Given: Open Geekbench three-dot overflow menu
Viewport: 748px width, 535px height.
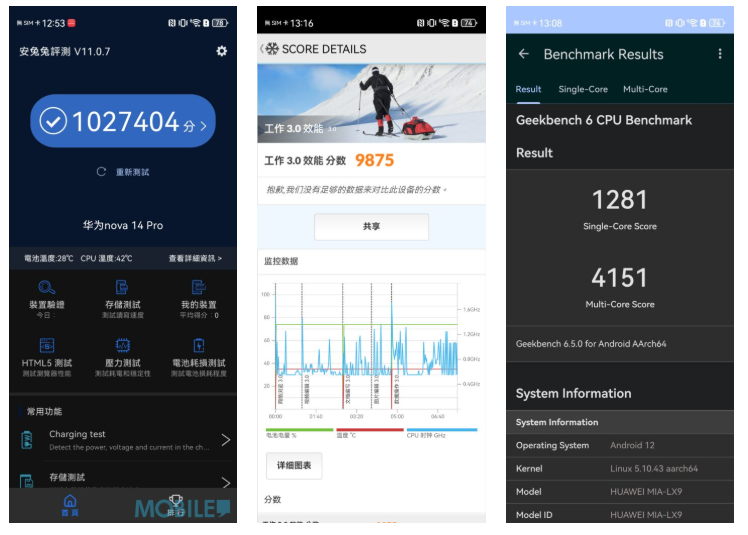Looking at the screenshot, I should coord(719,54).
